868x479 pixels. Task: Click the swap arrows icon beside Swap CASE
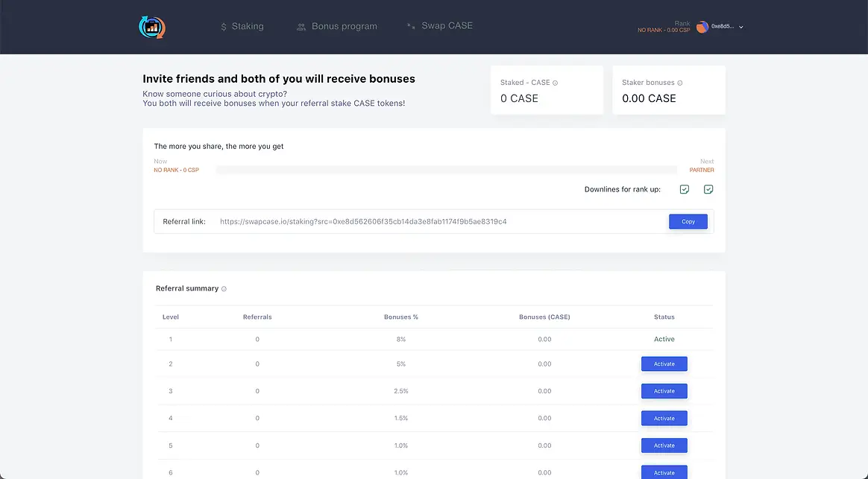point(411,26)
